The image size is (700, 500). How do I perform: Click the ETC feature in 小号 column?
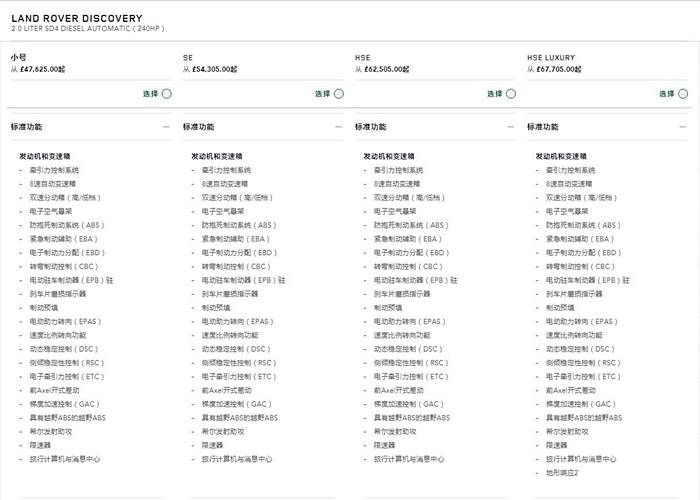click(x=67, y=377)
